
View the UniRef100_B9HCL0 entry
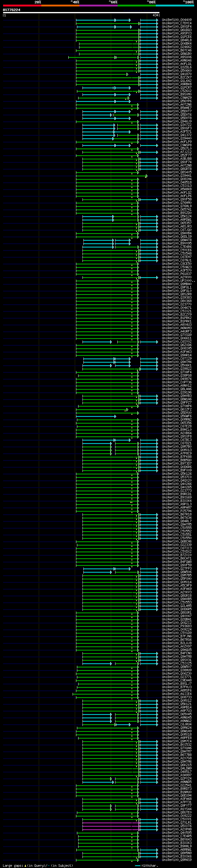tap(177, 430)
